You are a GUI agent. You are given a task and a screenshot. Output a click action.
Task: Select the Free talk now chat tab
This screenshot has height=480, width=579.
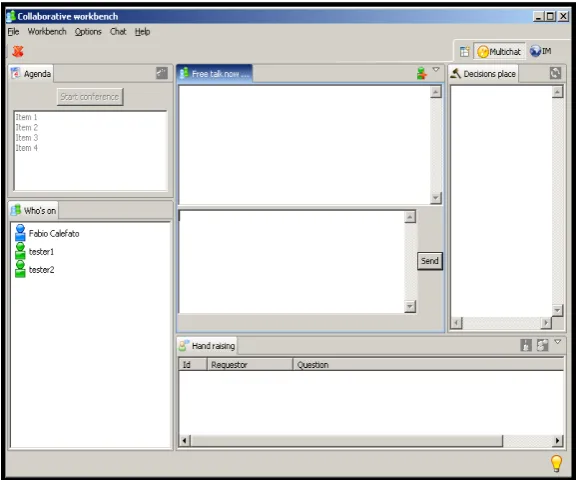coord(215,73)
